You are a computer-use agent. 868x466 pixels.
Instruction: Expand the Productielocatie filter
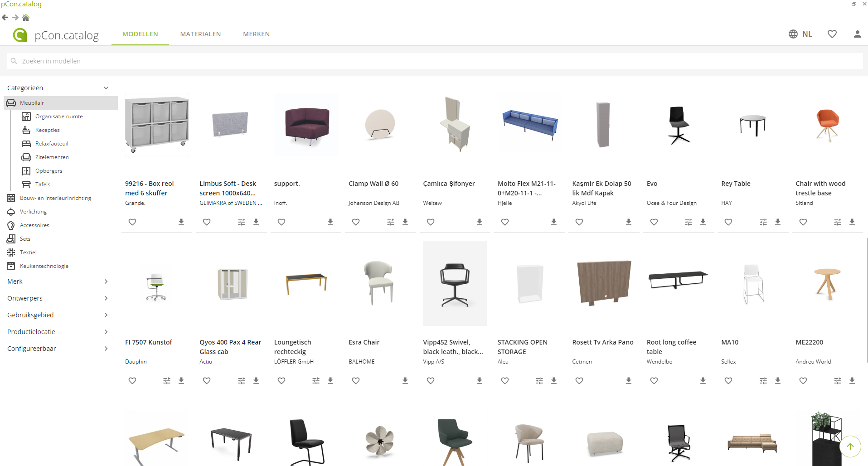[106, 332]
